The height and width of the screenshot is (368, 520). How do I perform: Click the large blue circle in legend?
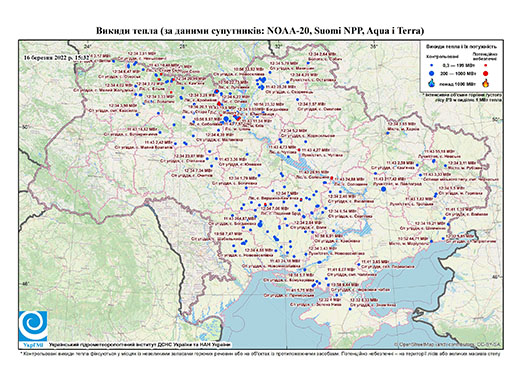[x=431, y=73]
